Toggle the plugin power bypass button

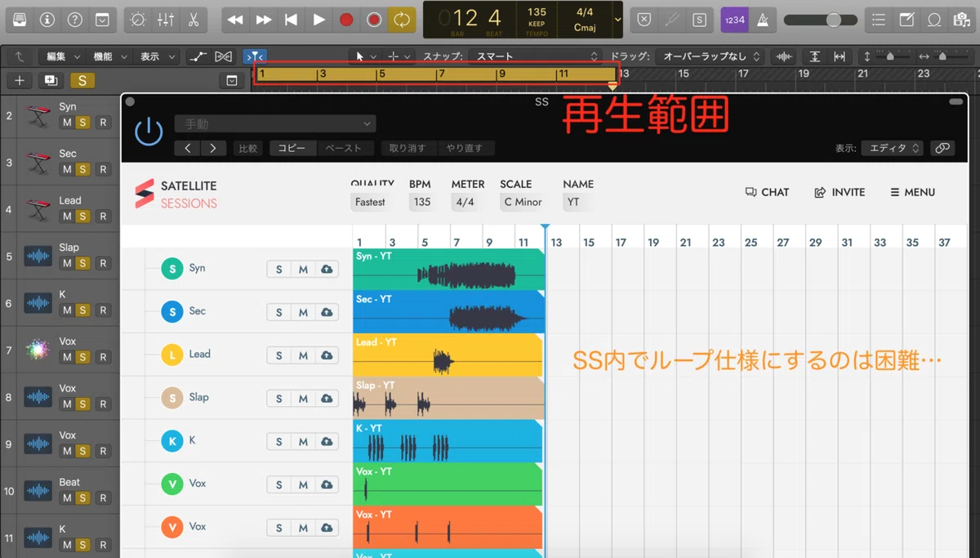point(149,132)
